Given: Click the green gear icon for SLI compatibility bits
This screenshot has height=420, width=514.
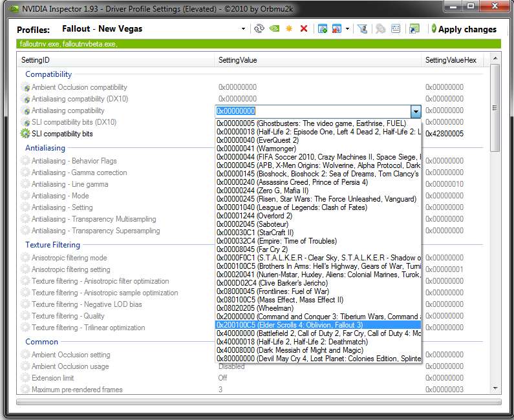Looking at the screenshot, I should 25,134.
